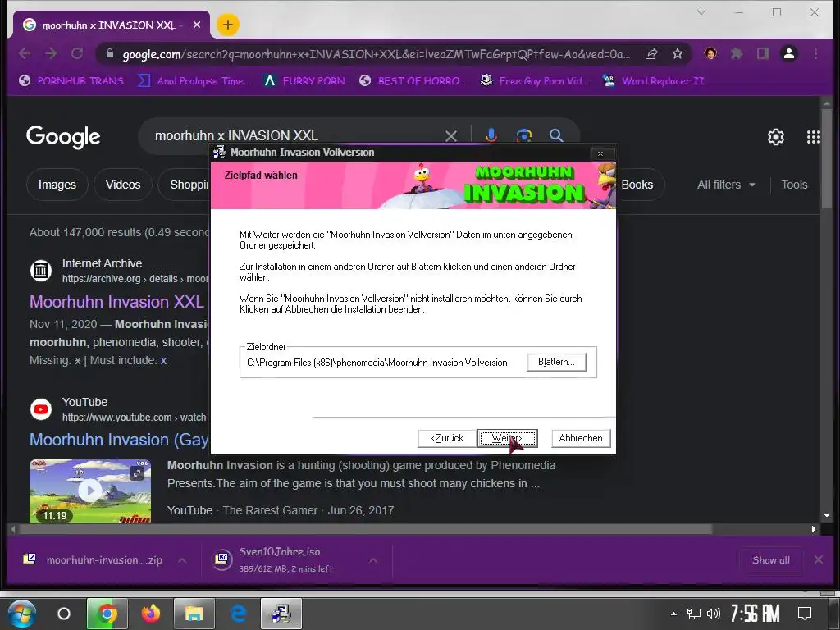Open Google quick settings gear
840x630 pixels.
pos(776,137)
